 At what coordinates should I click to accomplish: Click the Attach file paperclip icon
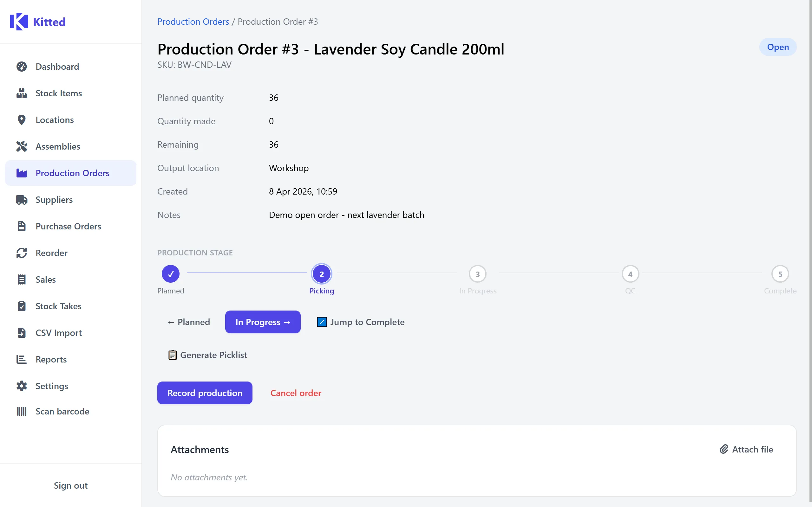tap(724, 449)
